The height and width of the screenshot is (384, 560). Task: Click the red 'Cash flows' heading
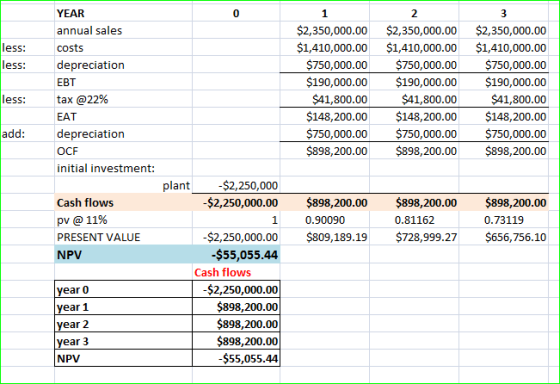222,273
